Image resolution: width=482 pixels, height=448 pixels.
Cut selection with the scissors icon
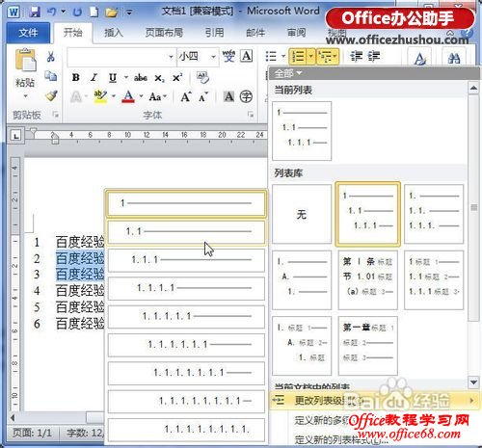point(50,57)
